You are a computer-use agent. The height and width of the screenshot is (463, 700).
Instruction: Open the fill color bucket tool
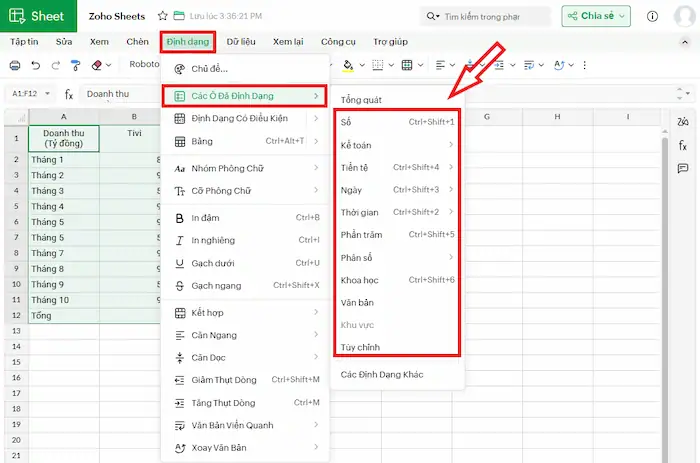pos(348,65)
